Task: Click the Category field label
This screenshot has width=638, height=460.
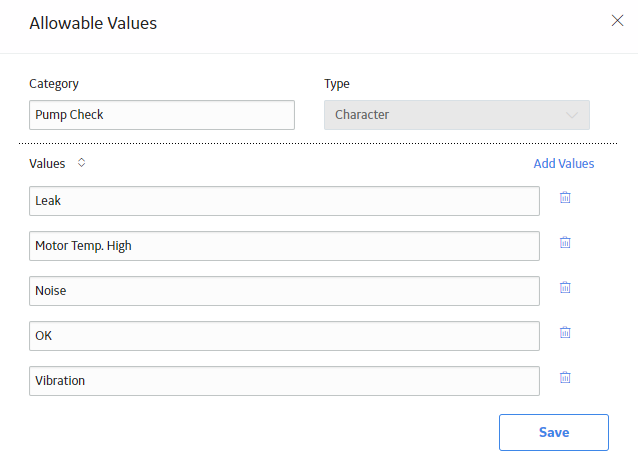Action: click(x=54, y=84)
